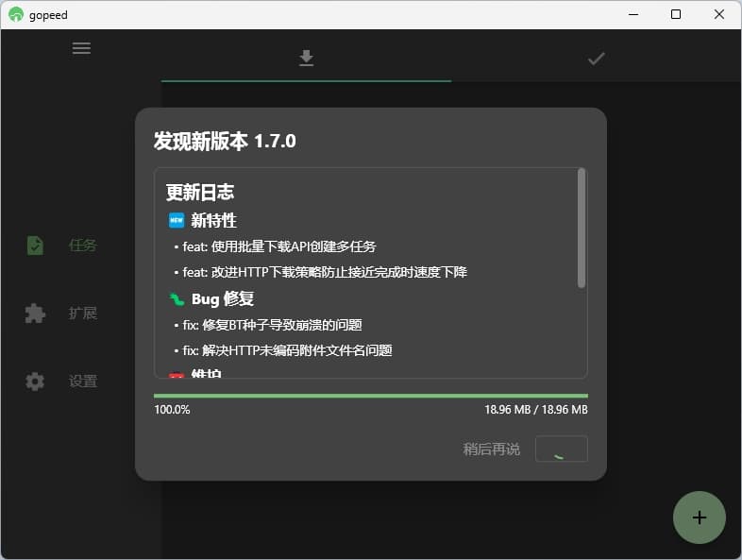Close the gopeed window
Screen dimensions: 742x560
pos(718,15)
